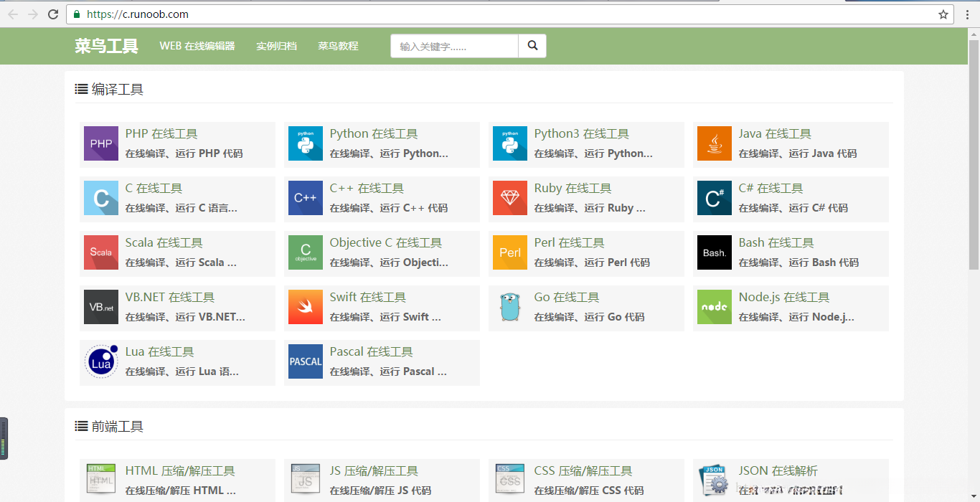Screen dimensions: 980x502
Task: Open C# 在线工具 link
Action: coord(771,188)
